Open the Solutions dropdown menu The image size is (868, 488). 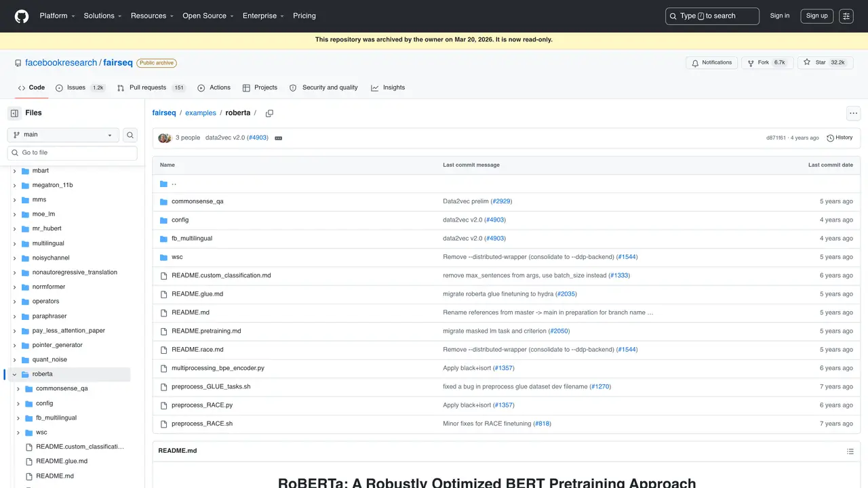coord(103,16)
